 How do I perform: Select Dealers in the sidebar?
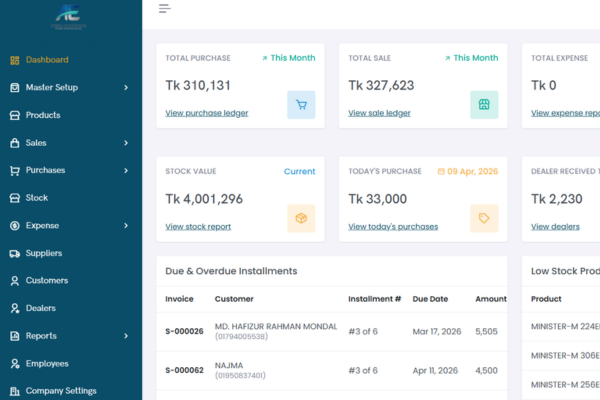click(40, 308)
